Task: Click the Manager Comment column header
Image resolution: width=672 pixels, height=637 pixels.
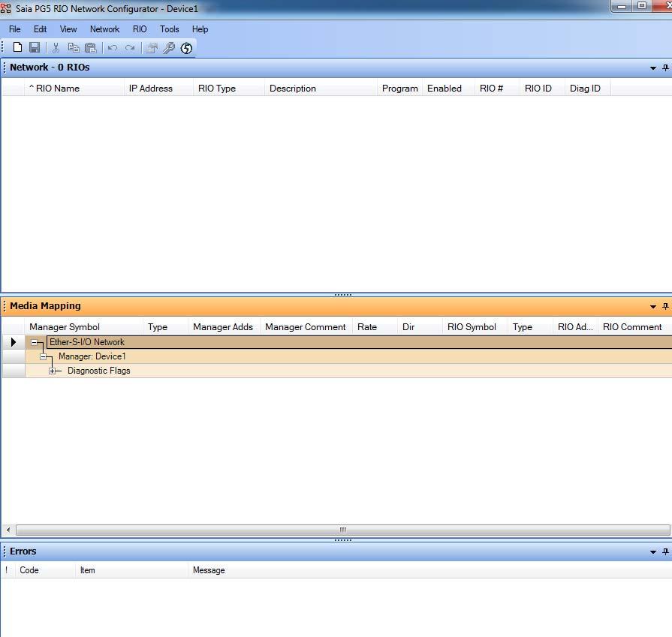Action: tap(306, 327)
